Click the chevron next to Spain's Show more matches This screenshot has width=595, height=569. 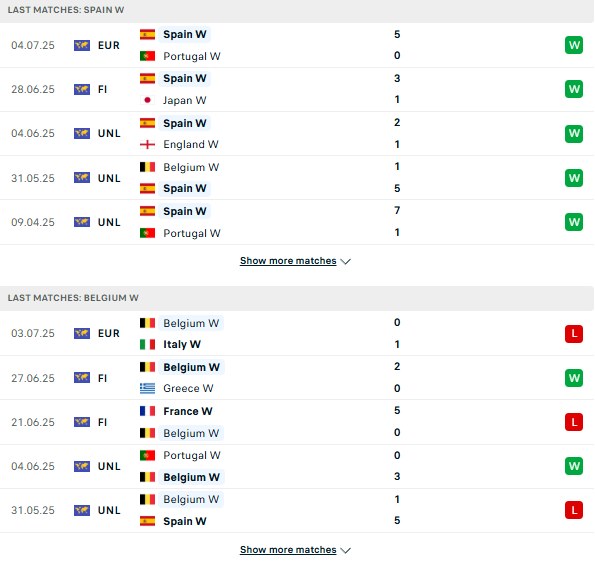pyautogui.click(x=345, y=262)
